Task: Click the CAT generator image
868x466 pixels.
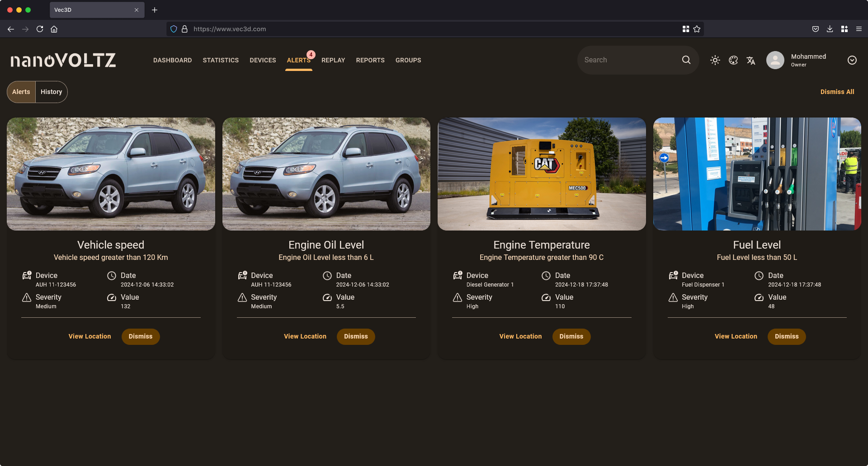Action: point(542,174)
